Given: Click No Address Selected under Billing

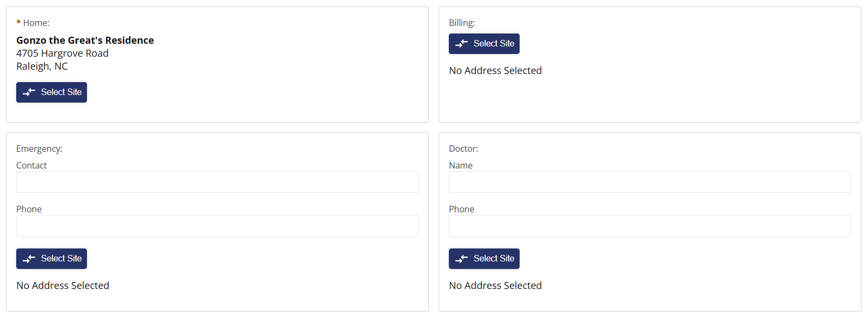Looking at the screenshot, I should pyautogui.click(x=495, y=71).
